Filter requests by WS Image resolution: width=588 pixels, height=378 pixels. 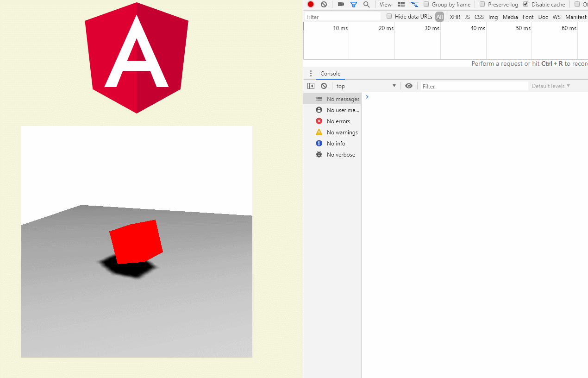[x=557, y=17]
